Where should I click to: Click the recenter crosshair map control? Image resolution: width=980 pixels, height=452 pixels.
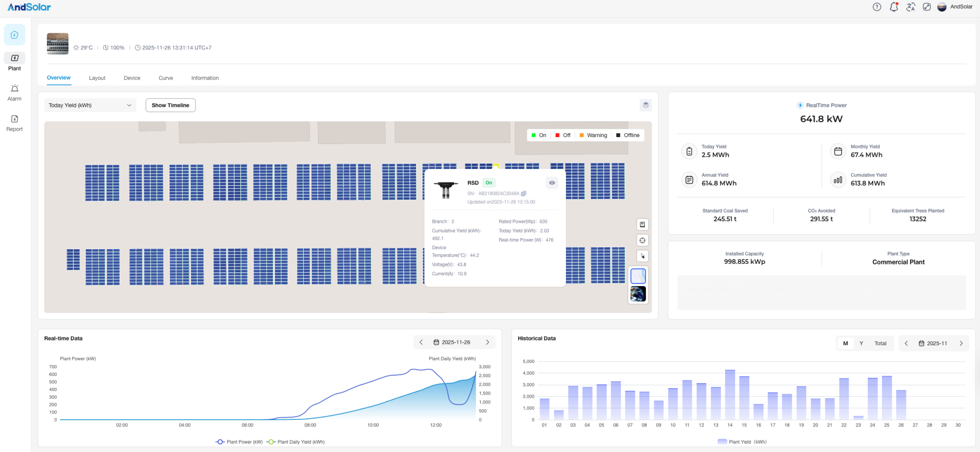[642, 240]
